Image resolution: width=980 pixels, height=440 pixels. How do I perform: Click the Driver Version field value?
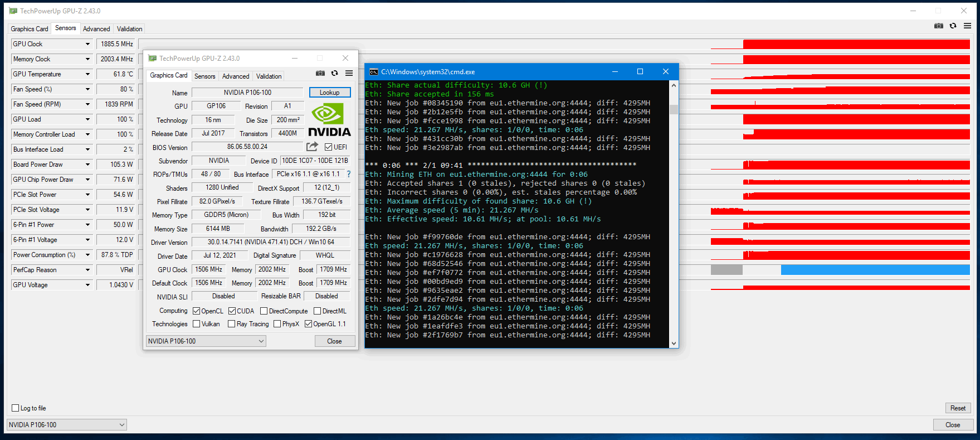(x=271, y=242)
